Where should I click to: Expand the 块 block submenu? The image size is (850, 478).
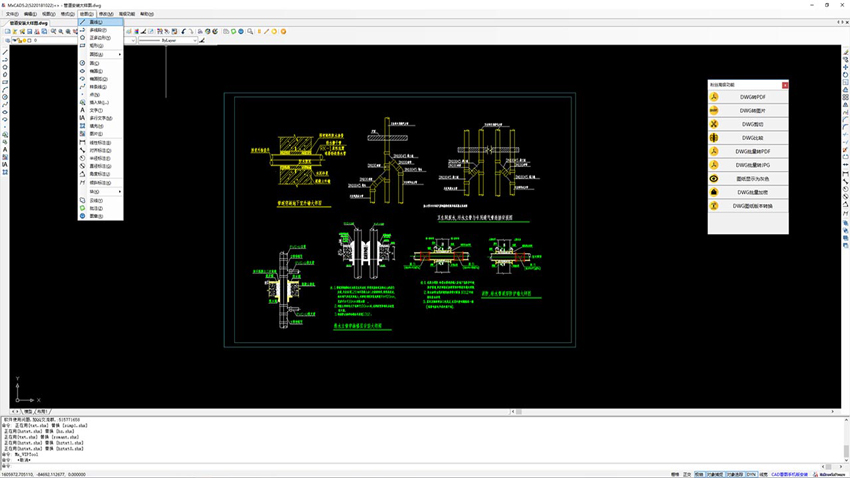[100, 191]
